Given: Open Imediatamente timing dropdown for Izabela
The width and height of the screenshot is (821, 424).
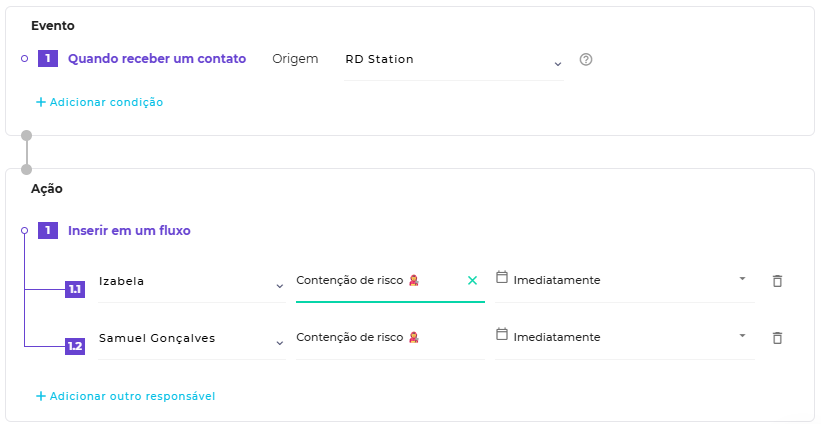Looking at the screenshot, I should click(742, 278).
